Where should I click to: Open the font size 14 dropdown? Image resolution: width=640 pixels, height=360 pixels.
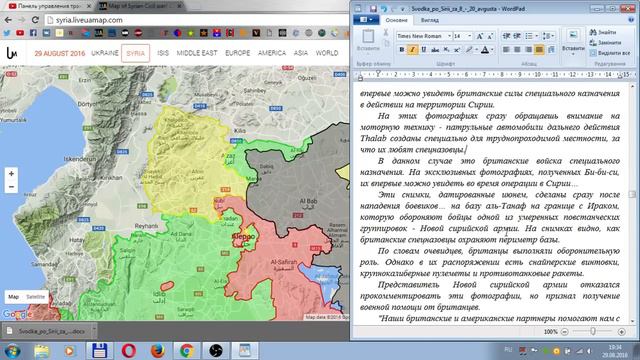click(x=469, y=36)
